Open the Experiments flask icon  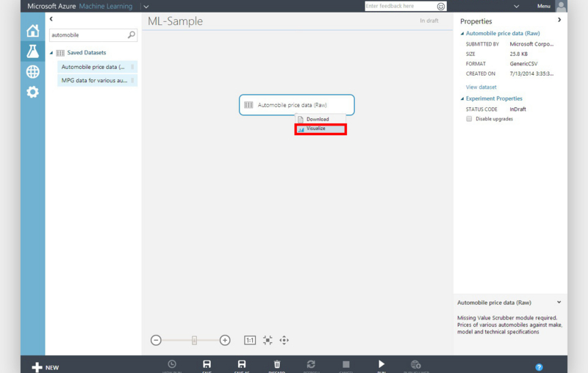pos(32,51)
